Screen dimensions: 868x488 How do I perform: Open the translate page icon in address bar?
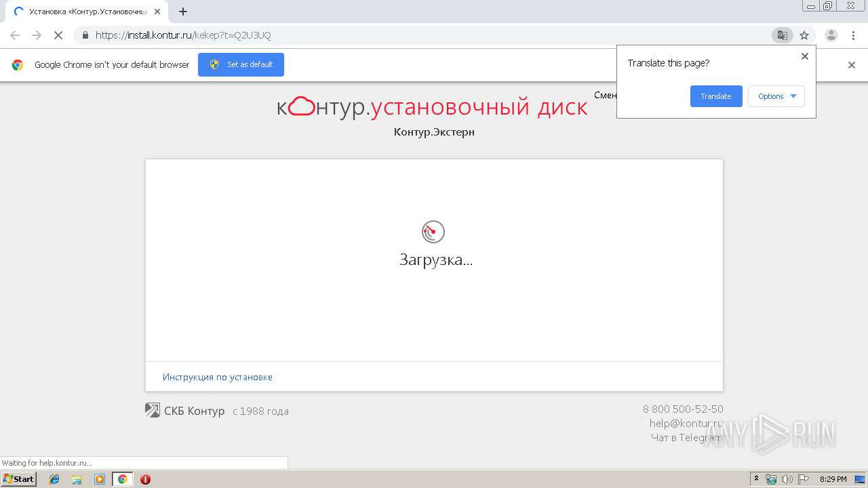point(782,35)
